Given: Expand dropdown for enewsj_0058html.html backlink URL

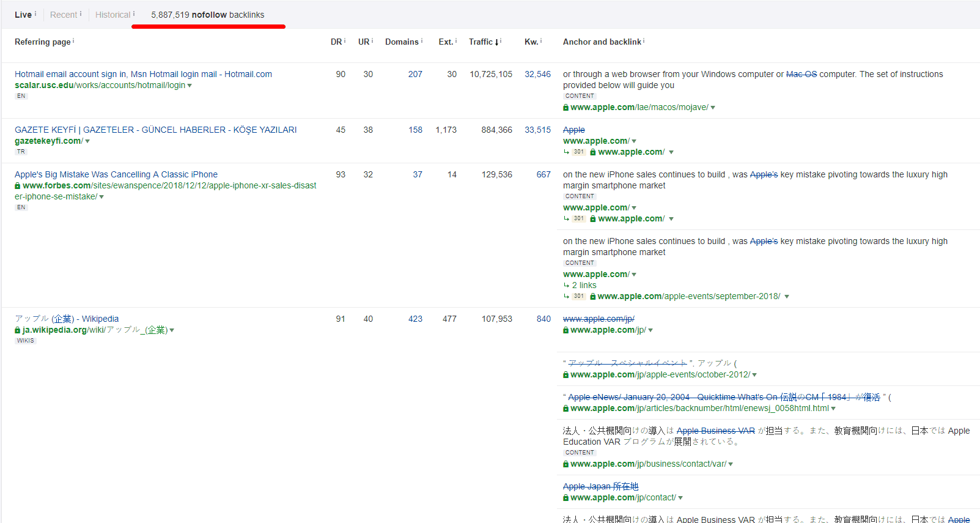Looking at the screenshot, I should (x=833, y=409).
